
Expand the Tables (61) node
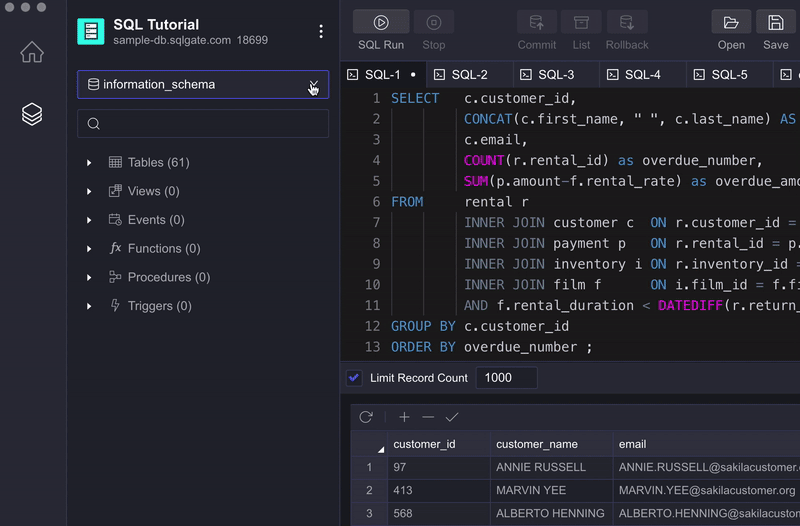89,163
